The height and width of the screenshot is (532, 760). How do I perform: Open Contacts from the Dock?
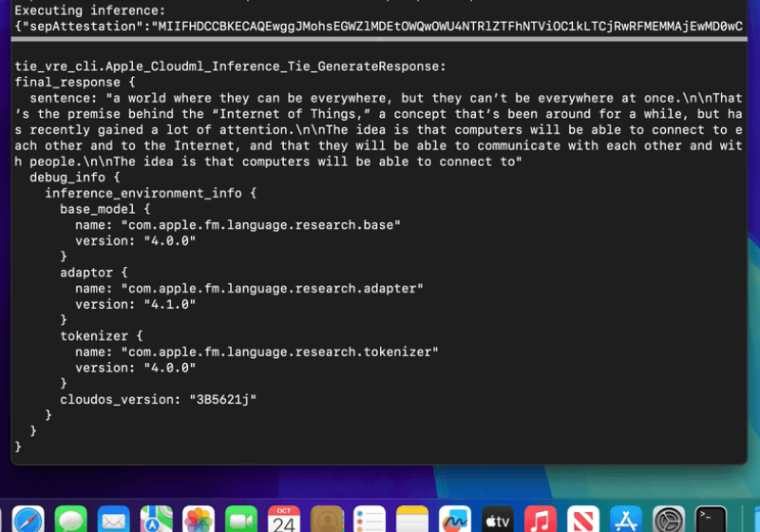pos(327,520)
